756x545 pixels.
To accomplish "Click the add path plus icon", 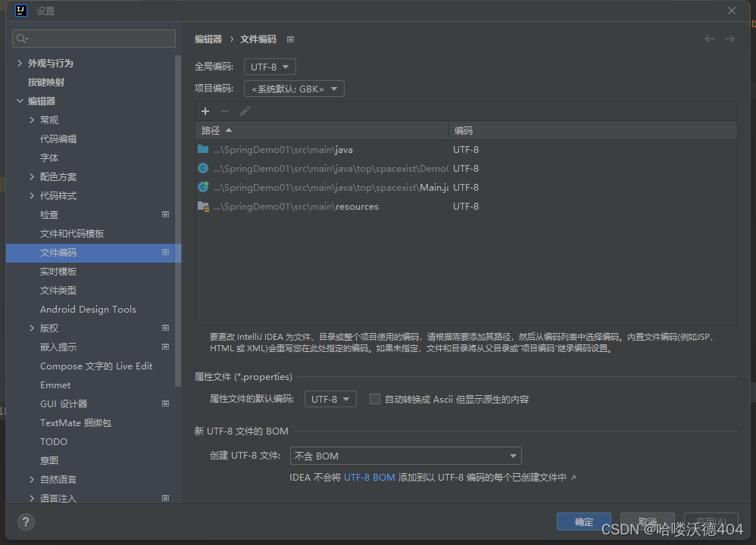I will pyautogui.click(x=205, y=111).
